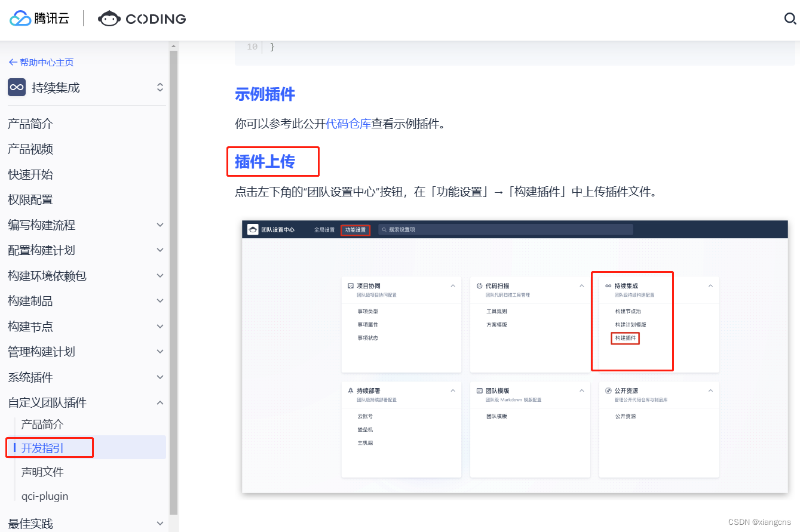Expand 管理构建计划 section chevron
Image resolution: width=800 pixels, height=532 pixels.
pyautogui.click(x=160, y=352)
